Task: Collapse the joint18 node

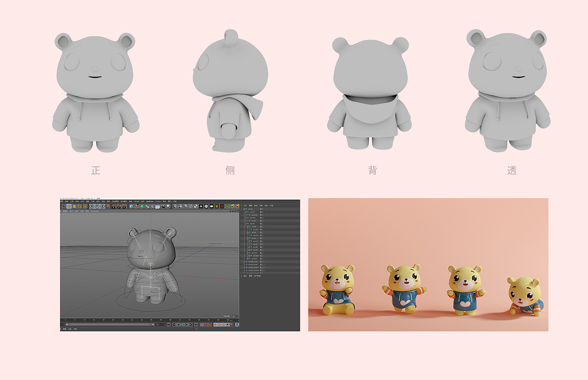Action: coord(246,218)
